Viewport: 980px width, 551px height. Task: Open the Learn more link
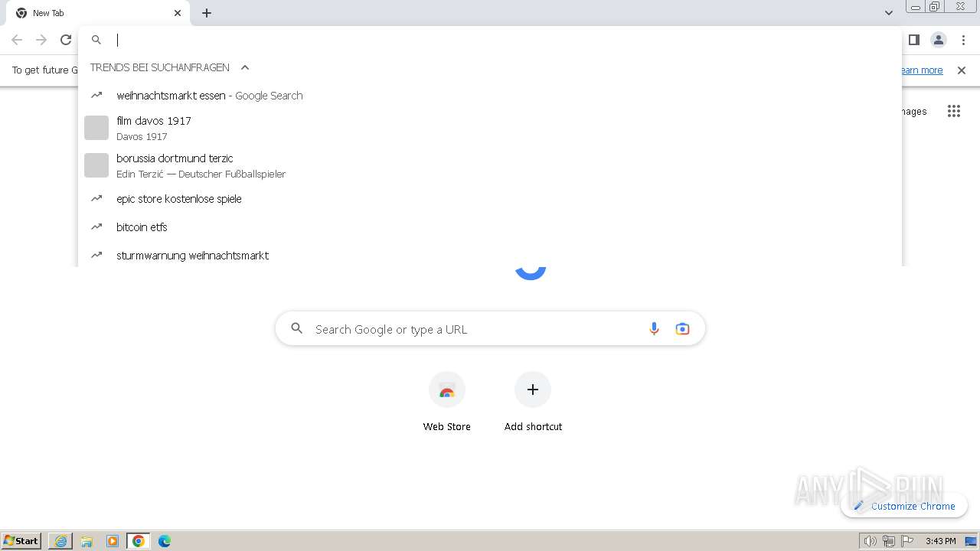pos(922,70)
